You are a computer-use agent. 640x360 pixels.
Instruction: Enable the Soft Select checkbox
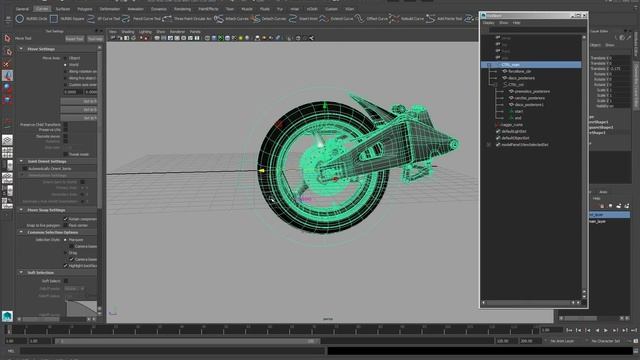click(66, 281)
